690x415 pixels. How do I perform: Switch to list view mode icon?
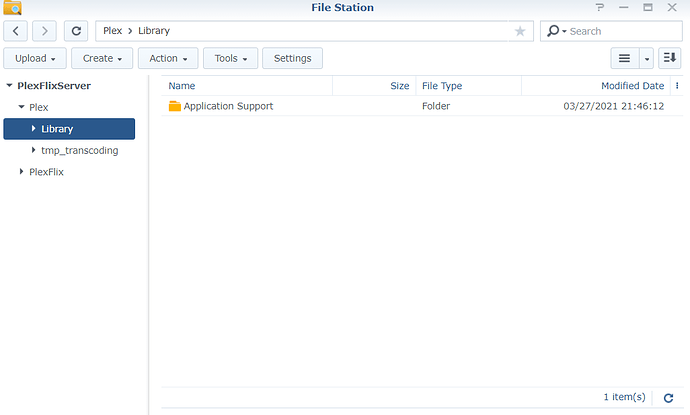pyautogui.click(x=624, y=58)
